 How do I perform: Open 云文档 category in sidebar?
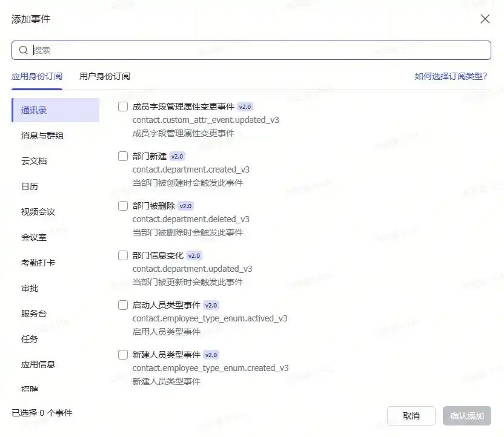pyautogui.click(x=34, y=161)
